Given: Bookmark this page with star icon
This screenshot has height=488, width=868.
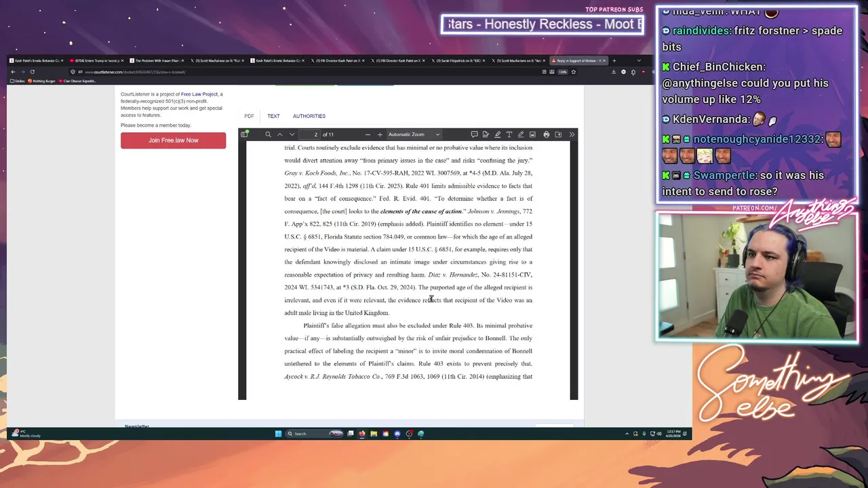Looking at the screenshot, I should click(x=573, y=71).
